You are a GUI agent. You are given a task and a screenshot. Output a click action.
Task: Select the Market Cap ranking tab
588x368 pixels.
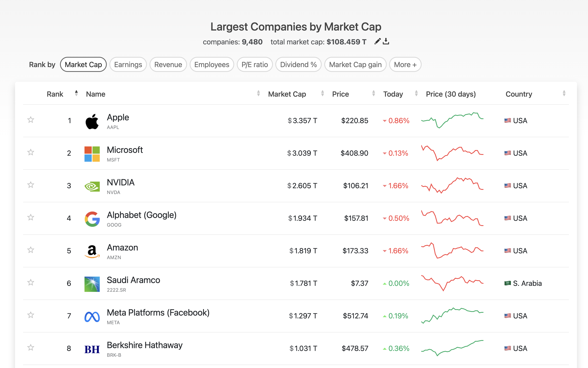pos(83,64)
